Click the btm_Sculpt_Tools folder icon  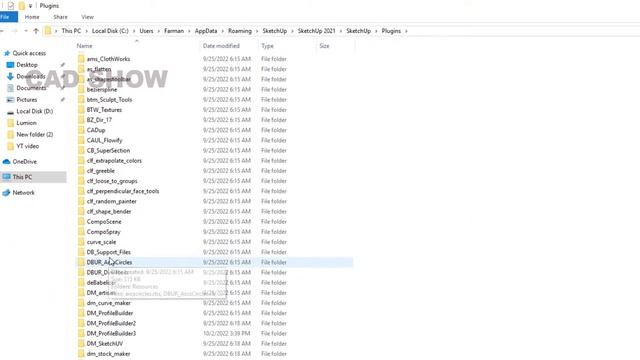pos(81,100)
